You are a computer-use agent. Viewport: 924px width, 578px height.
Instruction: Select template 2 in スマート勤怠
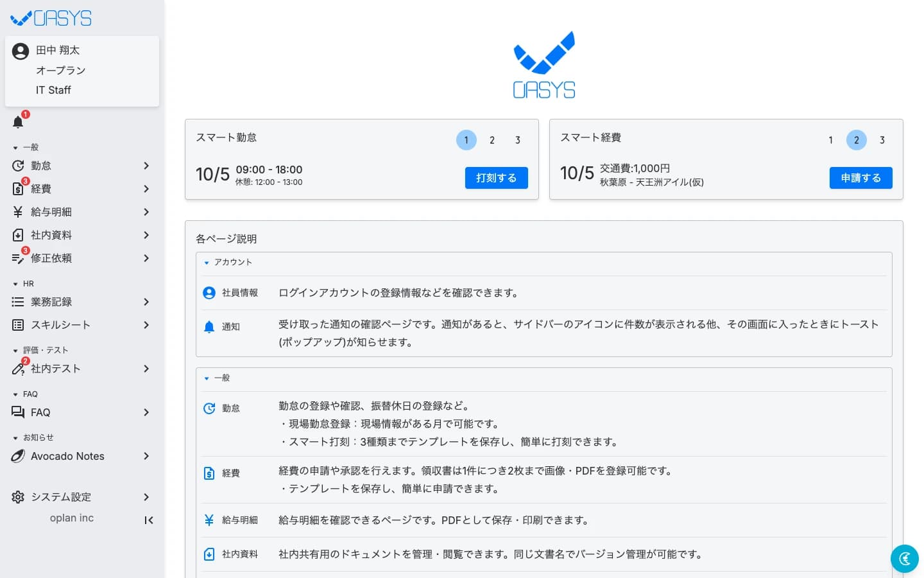pyautogui.click(x=492, y=140)
